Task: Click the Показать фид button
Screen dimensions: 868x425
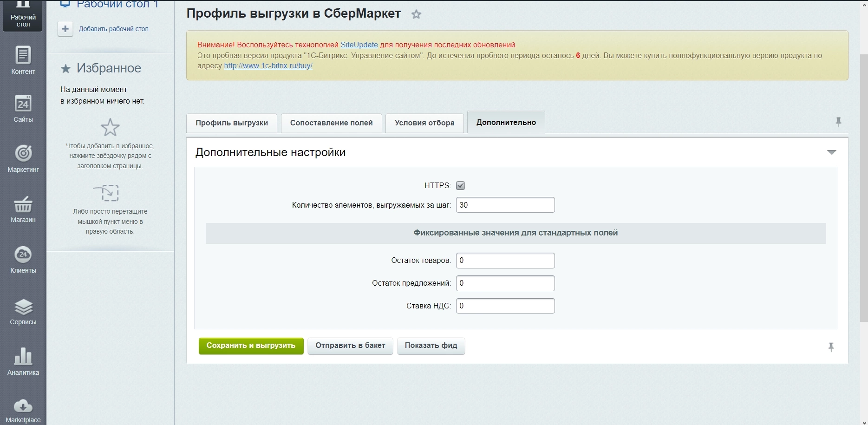Action: coord(431,346)
